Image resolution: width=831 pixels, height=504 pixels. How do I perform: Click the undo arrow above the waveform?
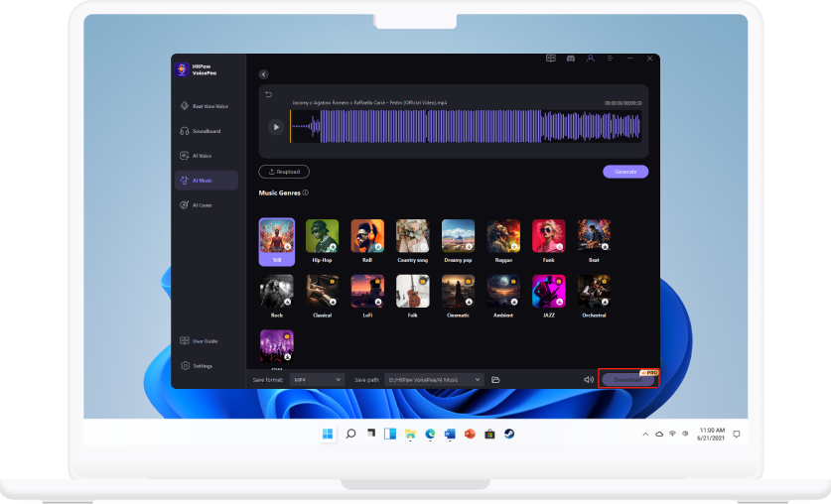point(268,94)
